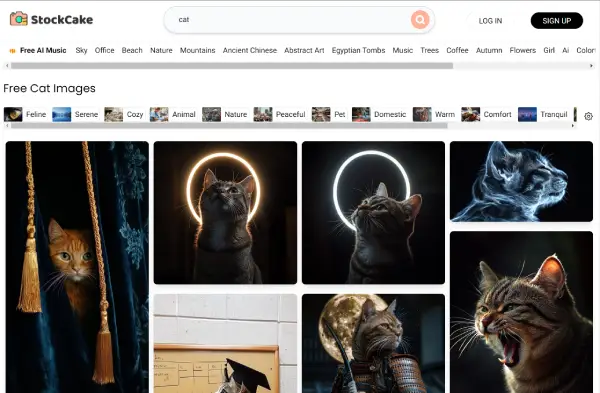600x393 pixels.
Task: Click the tag row left scroll arrow
Action: click(7, 126)
